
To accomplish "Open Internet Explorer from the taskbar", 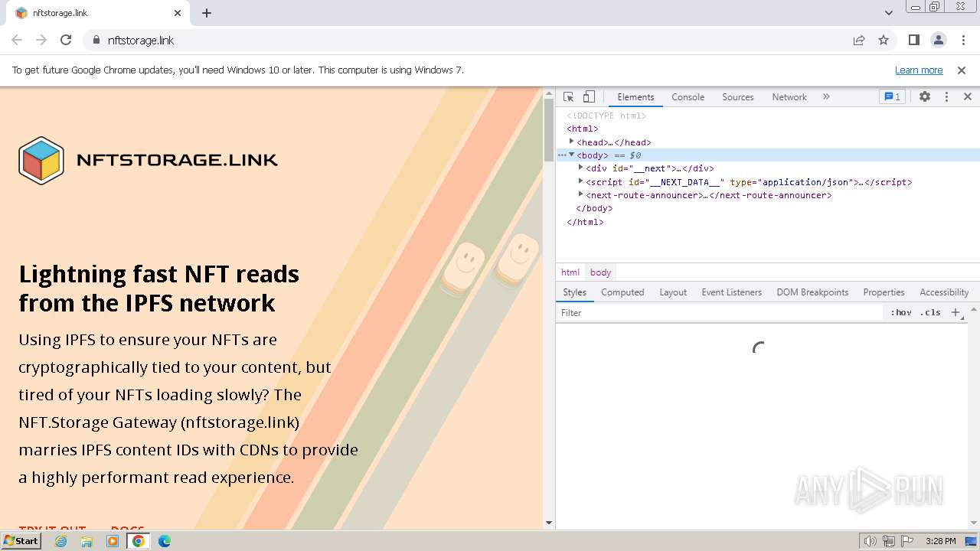I will click(60, 541).
